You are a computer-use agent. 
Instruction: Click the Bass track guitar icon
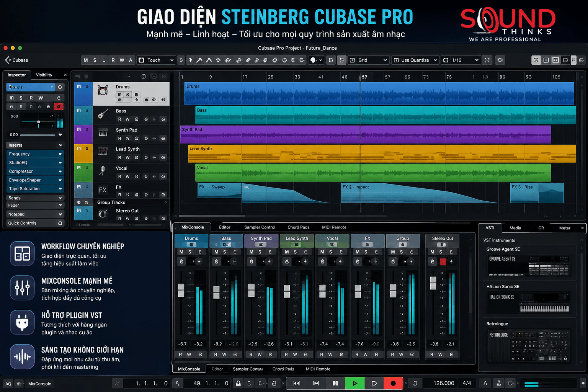click(103, 114)
